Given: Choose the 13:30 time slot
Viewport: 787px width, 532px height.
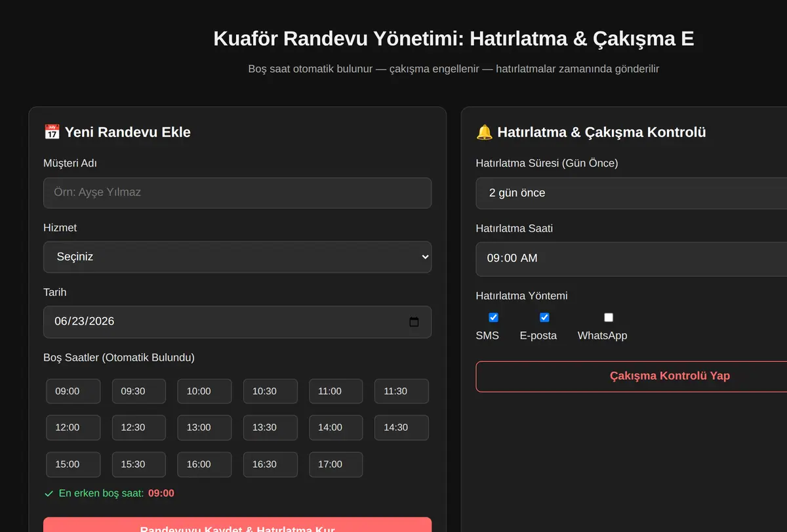Looking at the screenshot, I should (x=270, y=428).
